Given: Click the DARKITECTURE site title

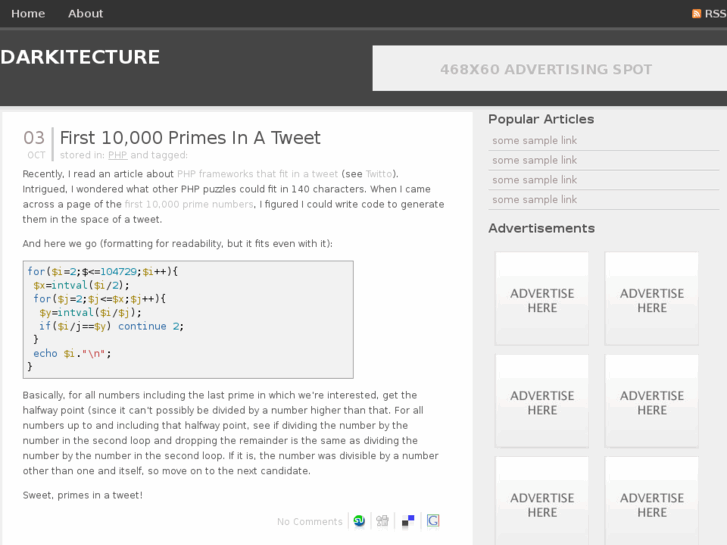Looking at the screenshot, I should pos(80,57).
